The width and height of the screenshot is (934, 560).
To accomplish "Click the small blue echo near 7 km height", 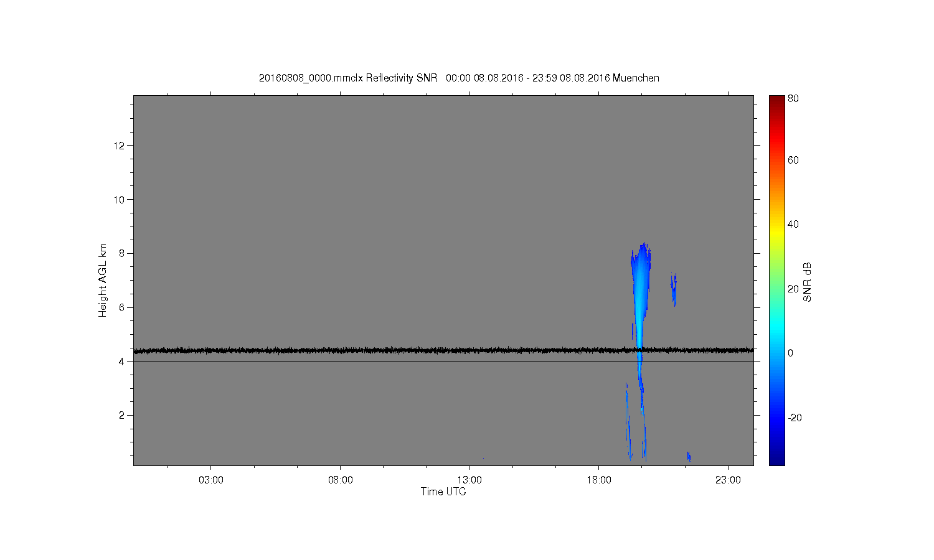I will (x=673, y=289).
